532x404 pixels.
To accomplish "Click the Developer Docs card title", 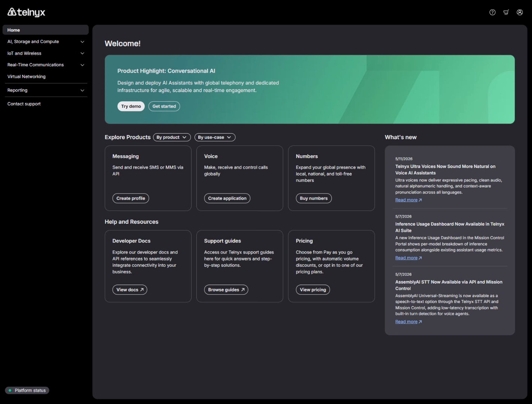I will (131, 241).
